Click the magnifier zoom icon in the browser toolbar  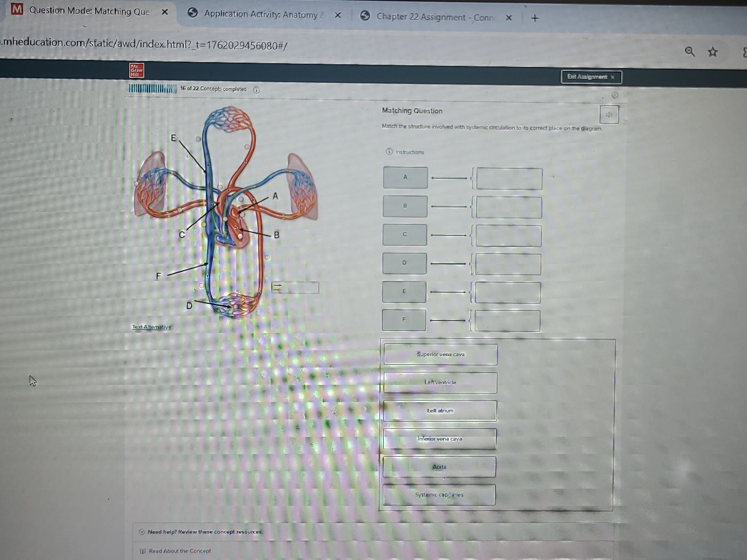tap(690, 52)
